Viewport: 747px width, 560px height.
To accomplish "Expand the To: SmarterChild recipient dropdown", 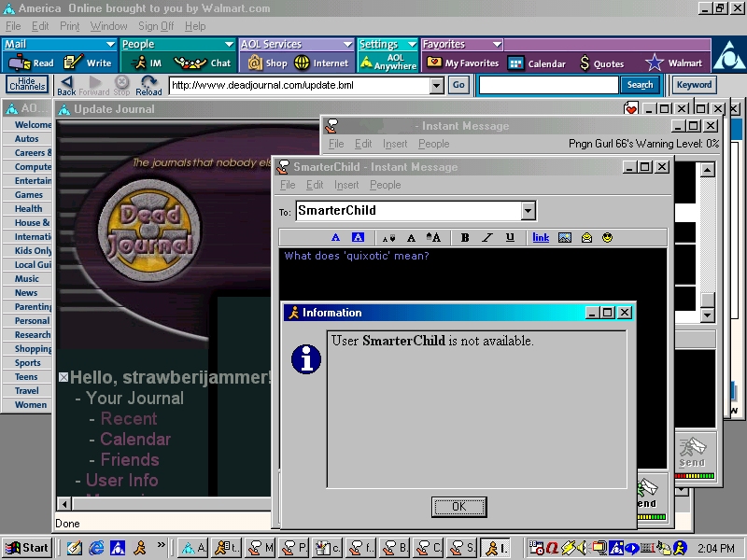I will pos(529,211).
